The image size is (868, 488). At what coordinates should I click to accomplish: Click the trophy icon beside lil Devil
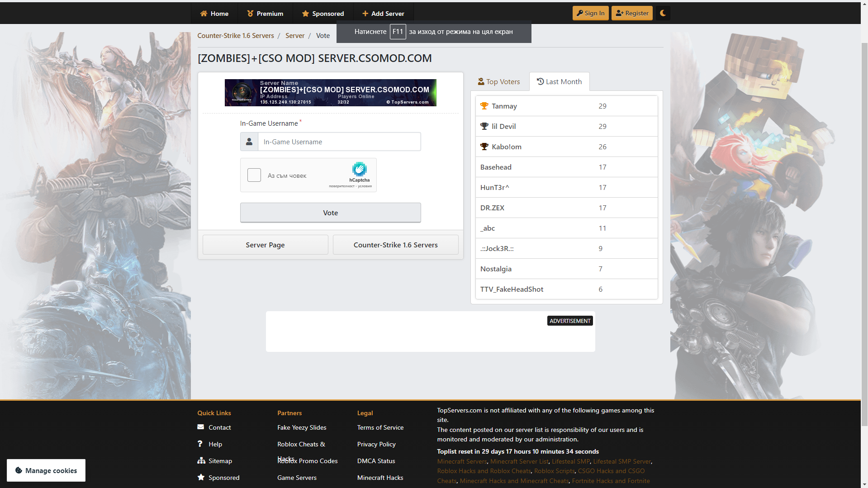coord(484,126)
